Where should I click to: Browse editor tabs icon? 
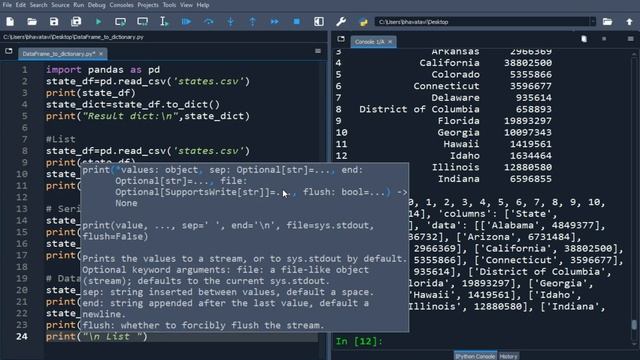pos(9,51)
